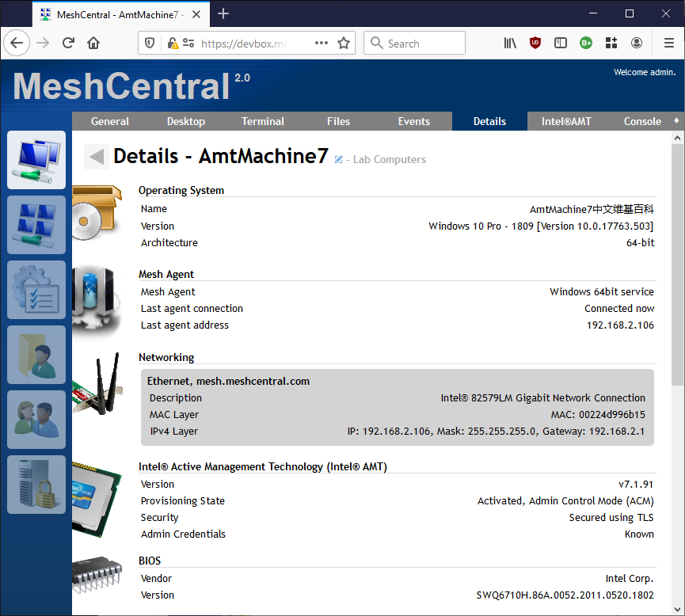This screenshot has width=685, height=616.
Task: Toggle the Firefox sidebar icon
Action: click(x=561, y=43)
